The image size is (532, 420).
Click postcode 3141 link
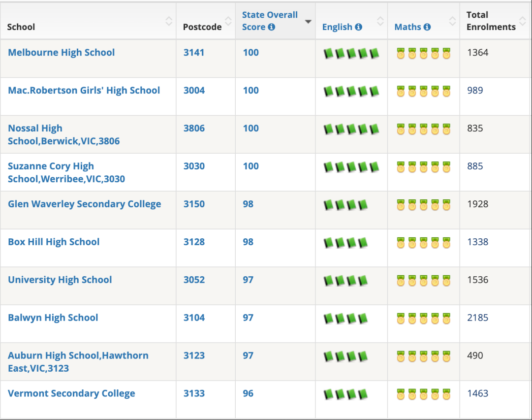[x=194, y=52]
